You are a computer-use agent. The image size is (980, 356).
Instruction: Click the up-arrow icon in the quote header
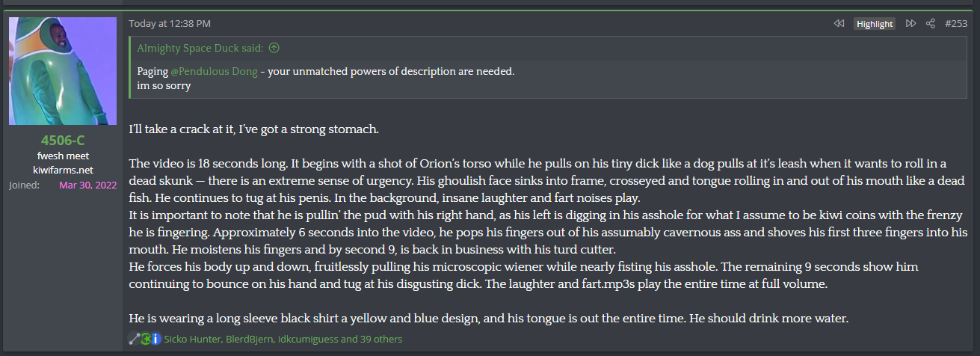(274, 48)
